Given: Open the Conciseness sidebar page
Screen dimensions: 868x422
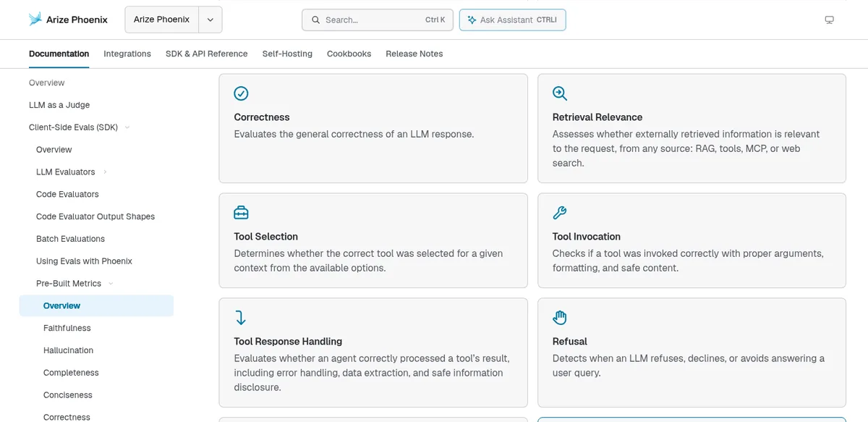Looking at the screenshot, I should (68, 395).
